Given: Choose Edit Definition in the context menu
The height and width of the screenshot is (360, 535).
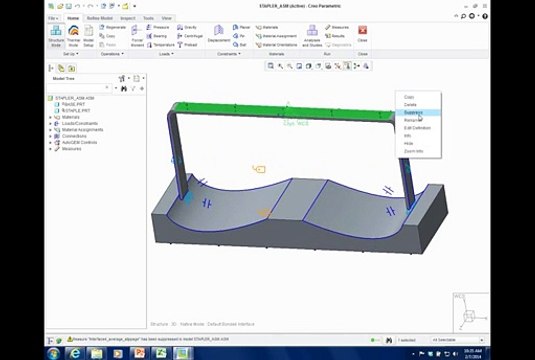Looking at the screenshot, I should pyautogui.click(x=418, y=128).
